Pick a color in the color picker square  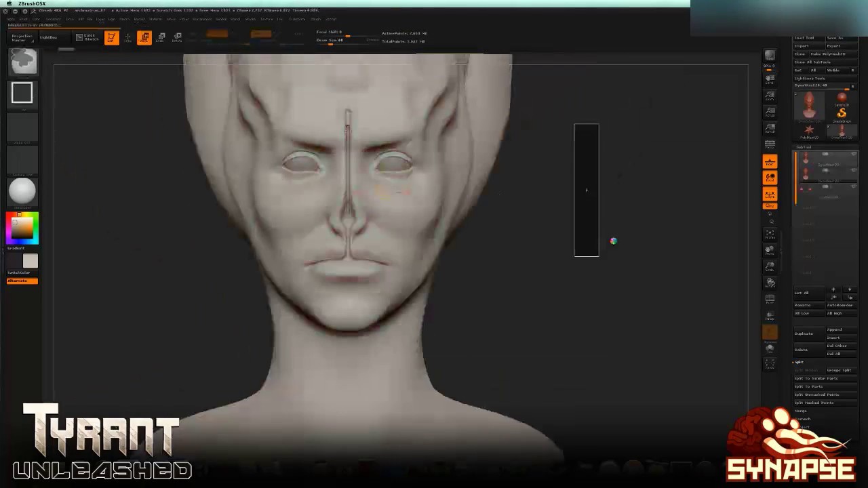(x=22, y=228)
